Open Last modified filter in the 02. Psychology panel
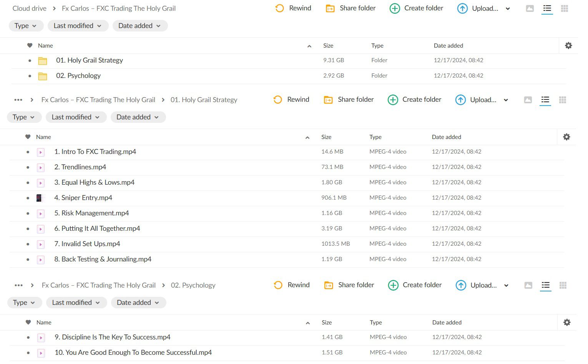This screenshot has height=364, width=588. [76, 303]
